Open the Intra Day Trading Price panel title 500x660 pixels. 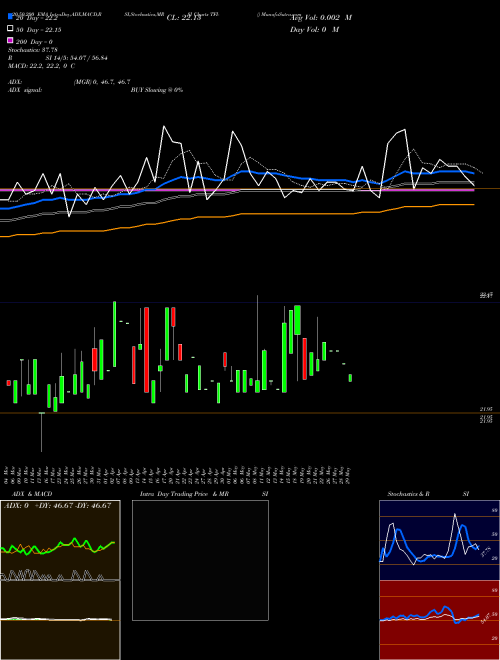(x=184, y=494)
